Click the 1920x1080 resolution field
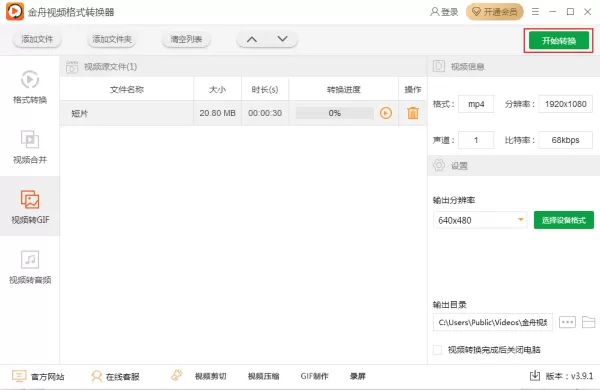Image resolution: width=600 pixels, height=390 pixels. click(x=566, y=104)
